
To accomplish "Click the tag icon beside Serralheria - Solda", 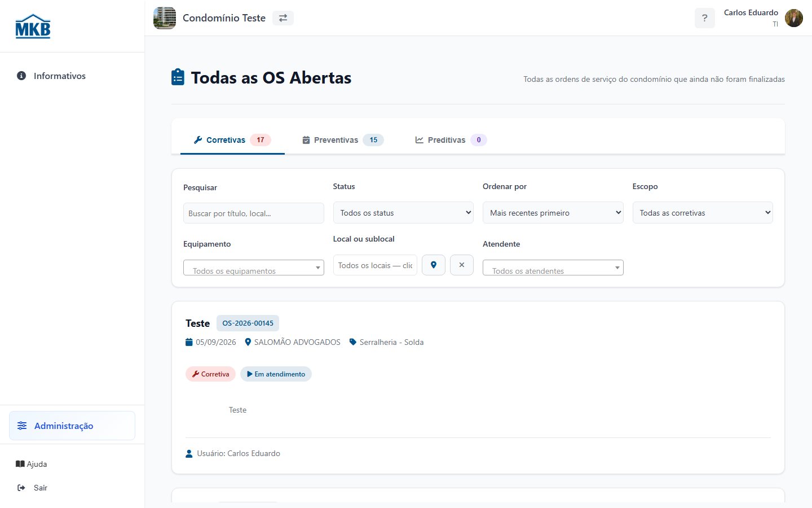I will [353, 342].
